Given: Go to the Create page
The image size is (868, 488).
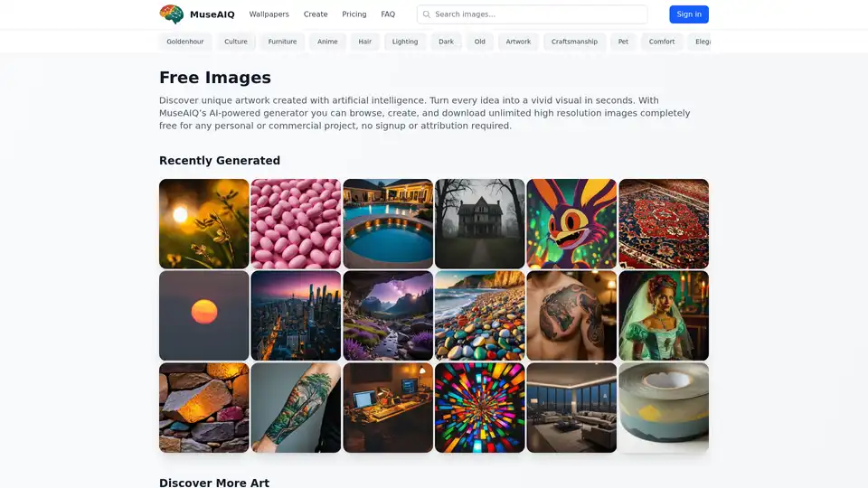Looking at the screenshot, I should [316, 14].
